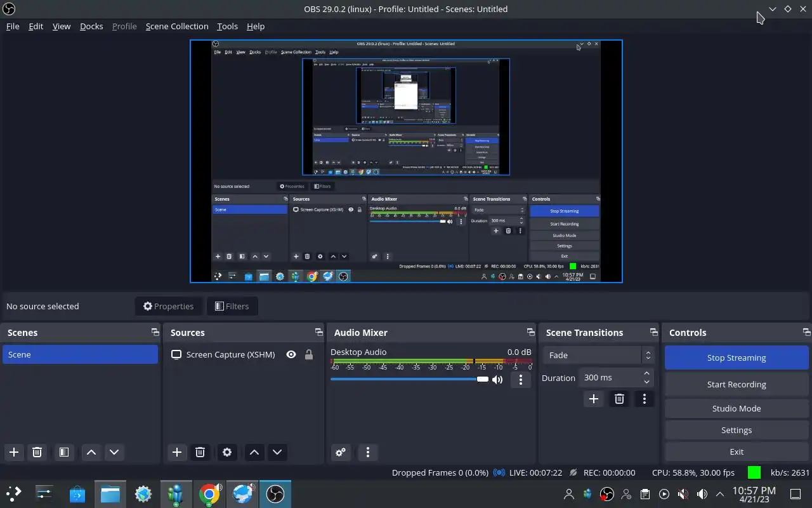Expand hidden system tray icons arrow
The image size is (812, 508).
(x=720, y=494)
